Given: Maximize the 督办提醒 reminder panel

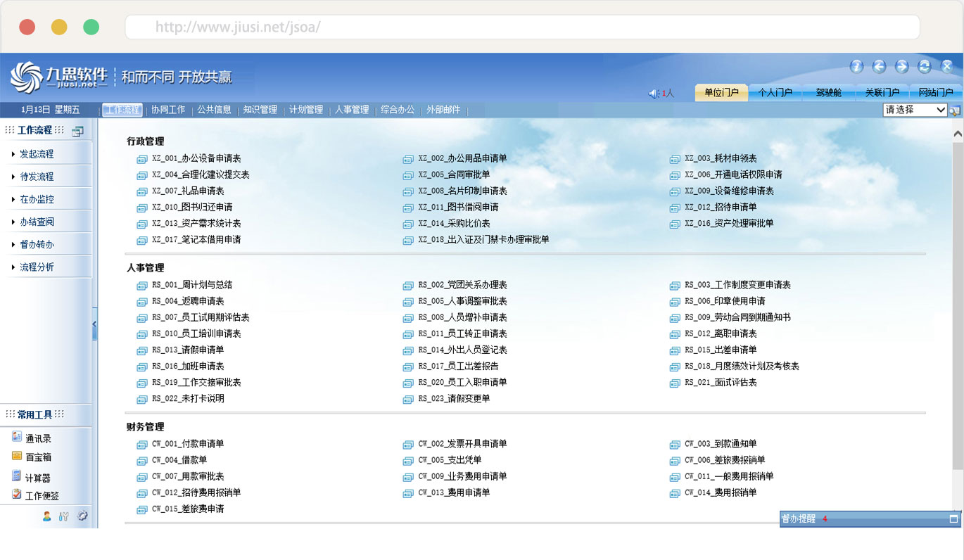Looking at the screenshot, I should click(x=953, y=519).
